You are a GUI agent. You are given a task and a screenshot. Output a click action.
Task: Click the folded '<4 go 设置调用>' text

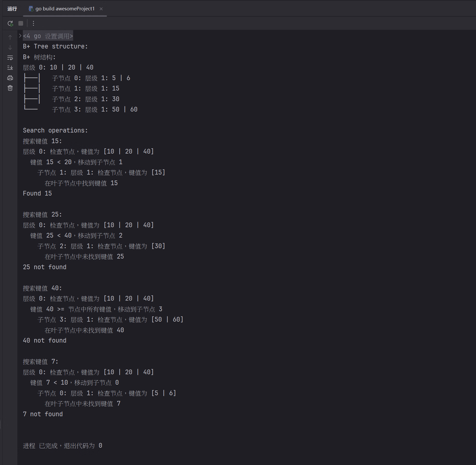tap(48, 36)
